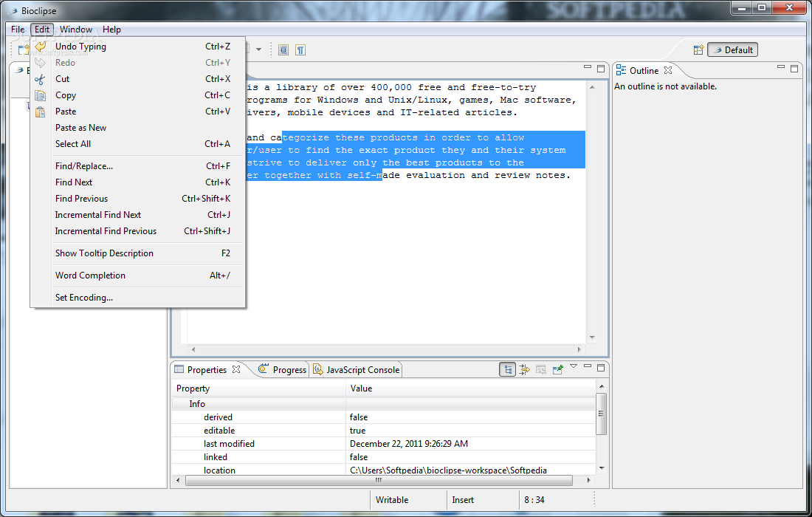Choose Copy in the Edit menu
The image size is (812, 517).
[x=138, y=95]
